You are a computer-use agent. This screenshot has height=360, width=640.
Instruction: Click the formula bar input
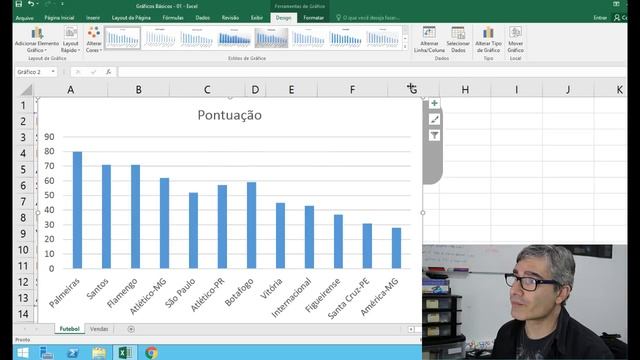click(x=371, y=72)
